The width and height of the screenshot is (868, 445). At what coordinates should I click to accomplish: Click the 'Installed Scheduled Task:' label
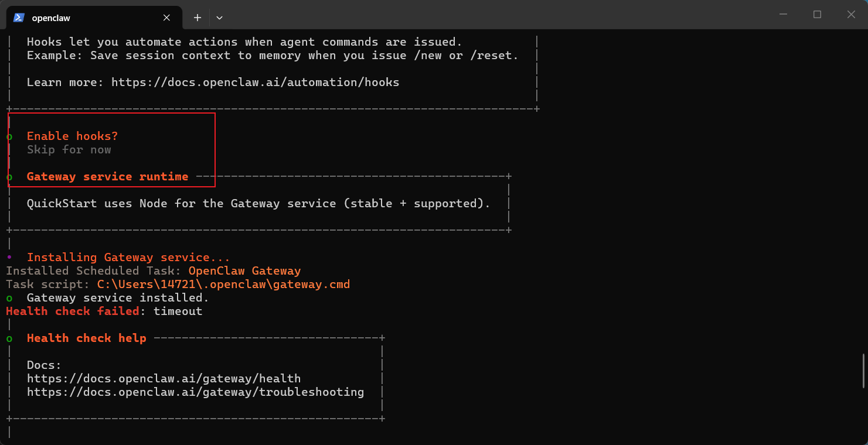tap(94, 271)
